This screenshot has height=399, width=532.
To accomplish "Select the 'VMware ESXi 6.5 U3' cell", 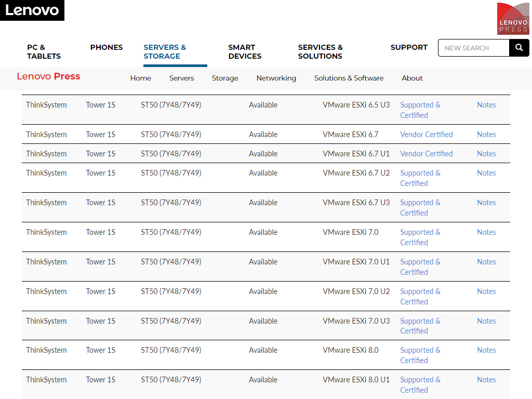I will point(356,105).
